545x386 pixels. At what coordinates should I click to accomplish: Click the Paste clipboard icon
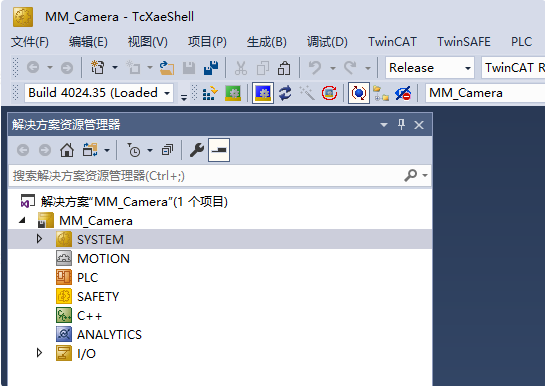coord(284,68)
